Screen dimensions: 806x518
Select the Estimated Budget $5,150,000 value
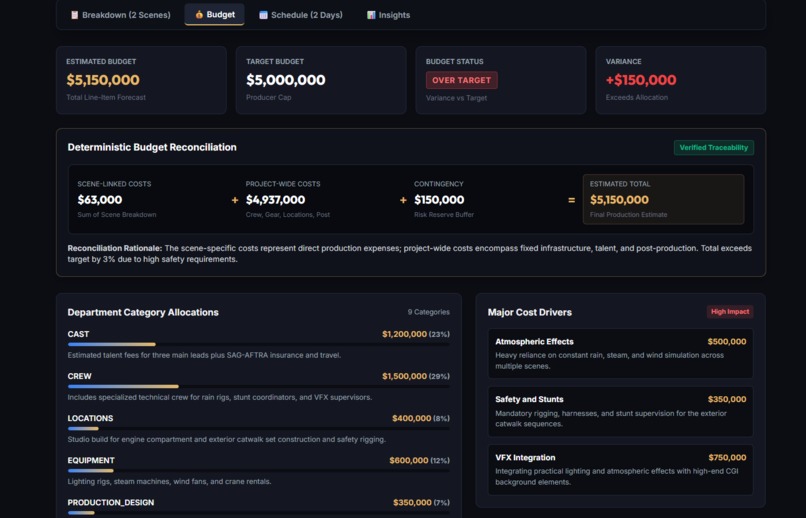coord(103,80)
